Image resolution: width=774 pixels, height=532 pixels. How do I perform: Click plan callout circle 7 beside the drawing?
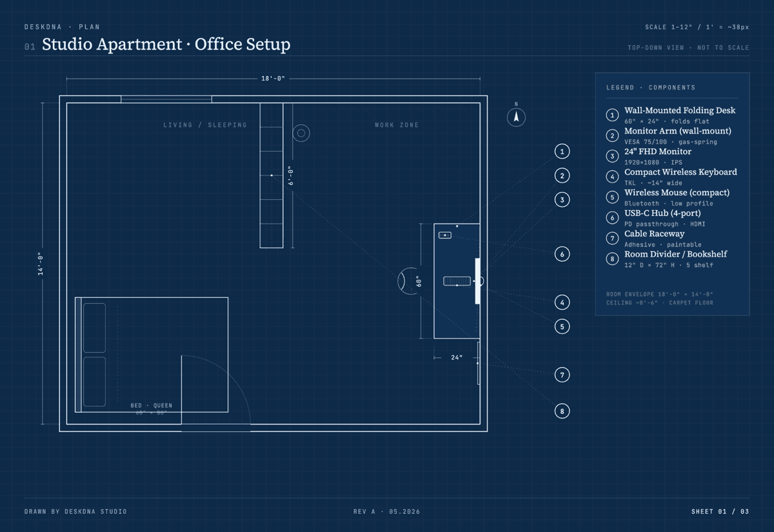click(562, 375)
